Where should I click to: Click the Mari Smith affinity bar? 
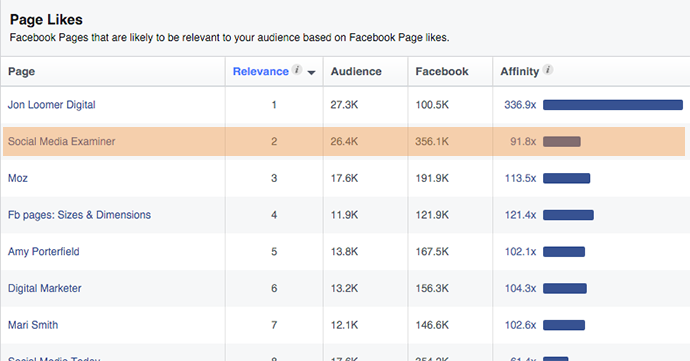(x=564, y=325)
